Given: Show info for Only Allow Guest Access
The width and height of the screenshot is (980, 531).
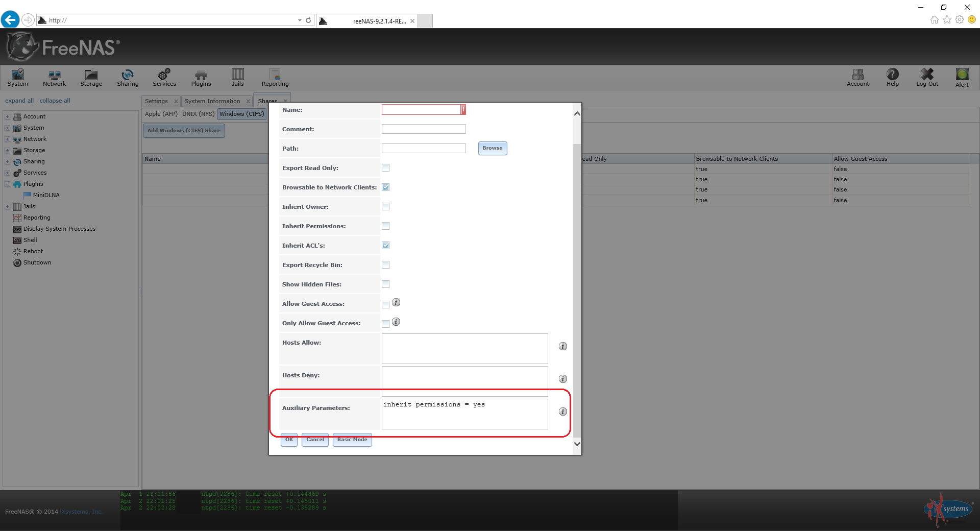Looking at the screenshot, I should pos(396,322).
